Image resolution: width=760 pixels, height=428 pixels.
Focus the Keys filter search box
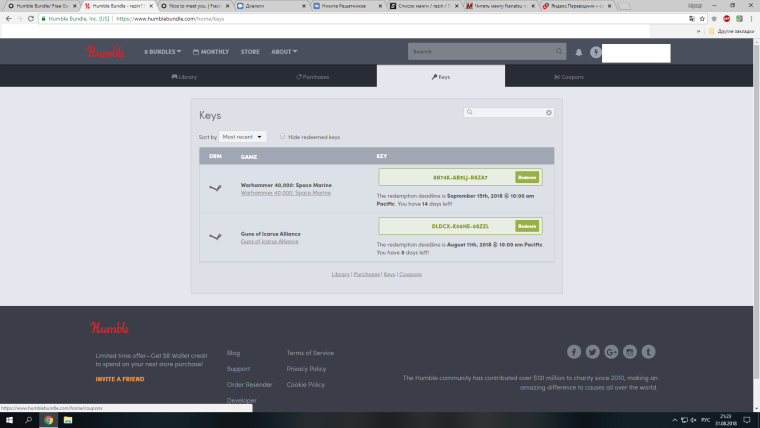point(508,112)
